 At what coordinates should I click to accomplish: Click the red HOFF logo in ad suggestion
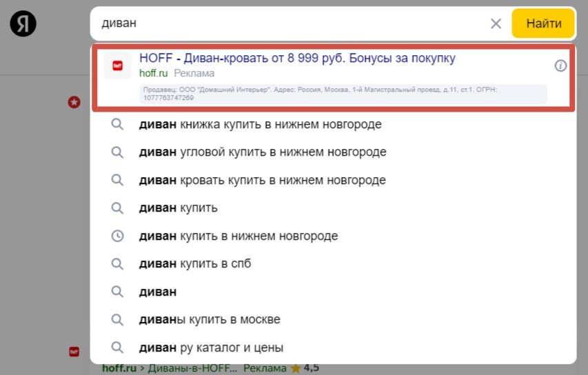click(x=117, y=65)
